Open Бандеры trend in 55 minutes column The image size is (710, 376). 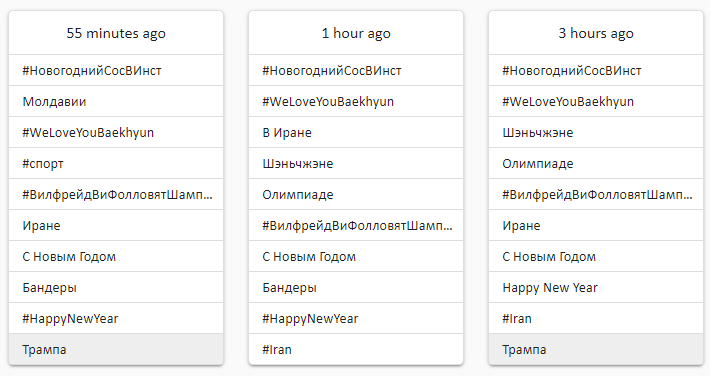[x=116, y=288]
